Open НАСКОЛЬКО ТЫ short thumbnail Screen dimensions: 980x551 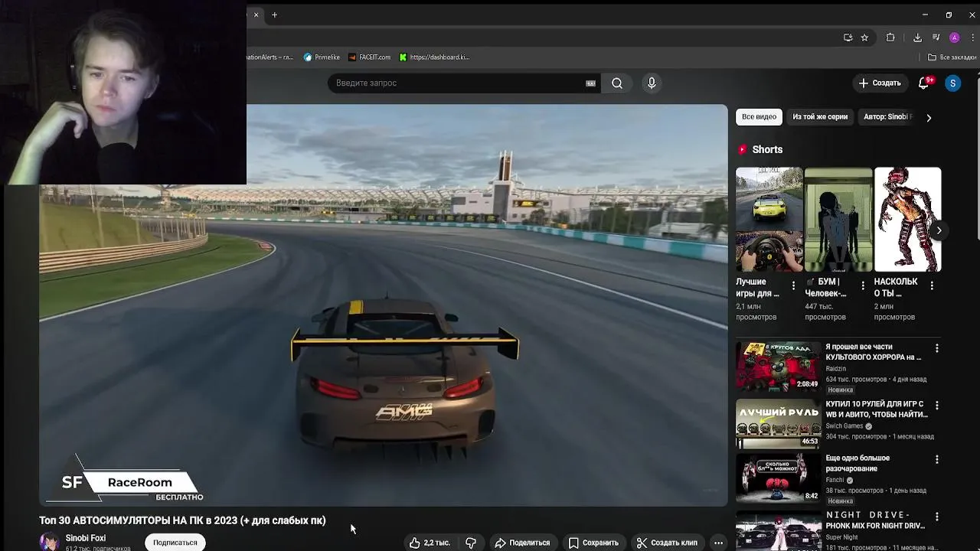click(907, 220)
